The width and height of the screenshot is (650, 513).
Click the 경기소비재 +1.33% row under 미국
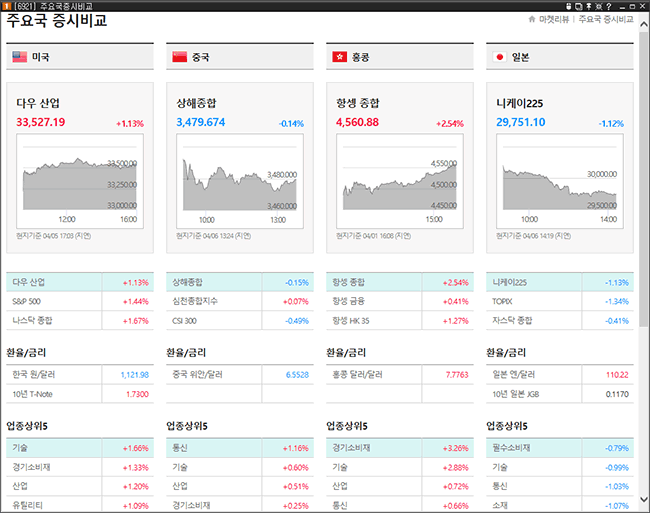[80, 467]
